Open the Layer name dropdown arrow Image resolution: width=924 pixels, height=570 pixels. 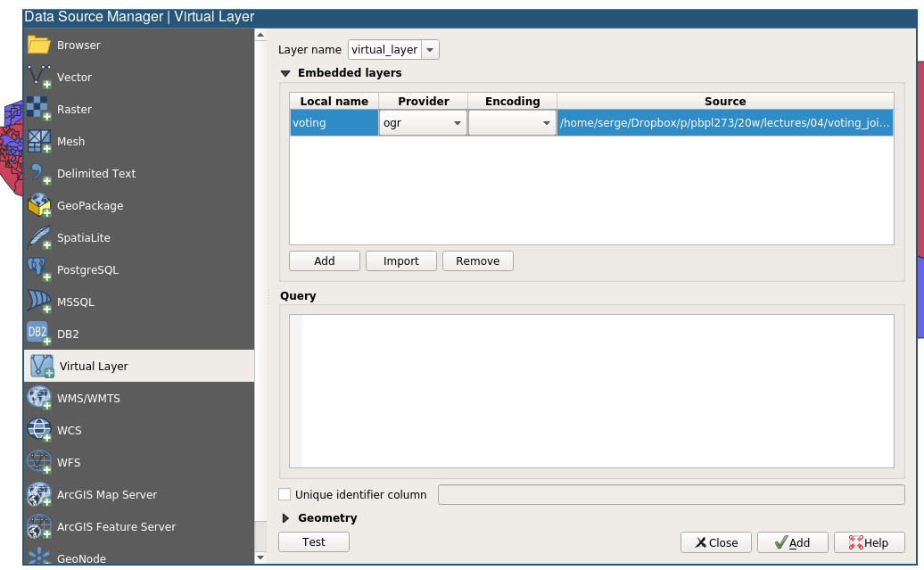(430, 51)
